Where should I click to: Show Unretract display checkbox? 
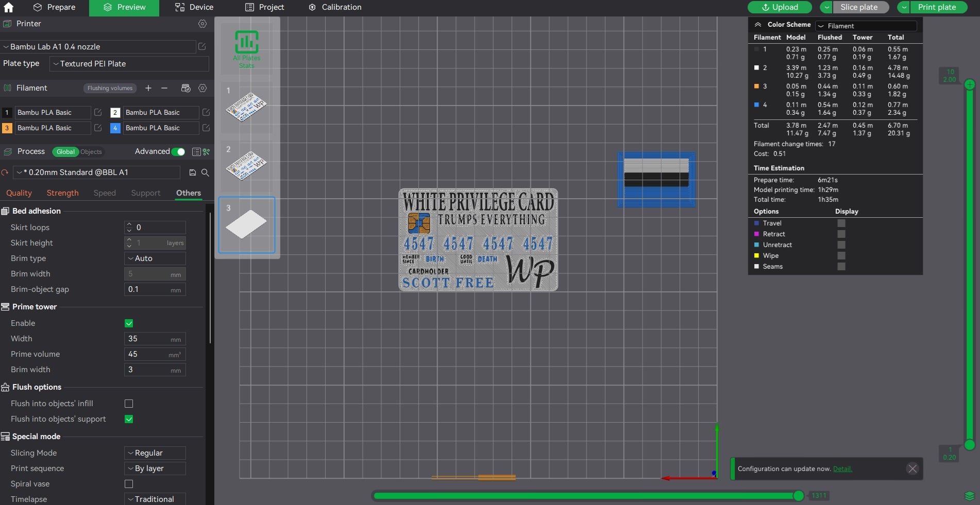841,245
